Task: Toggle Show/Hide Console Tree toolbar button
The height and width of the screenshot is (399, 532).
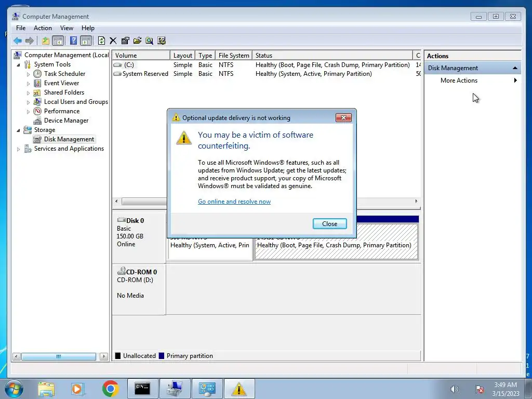Action: tap(58, 41)
